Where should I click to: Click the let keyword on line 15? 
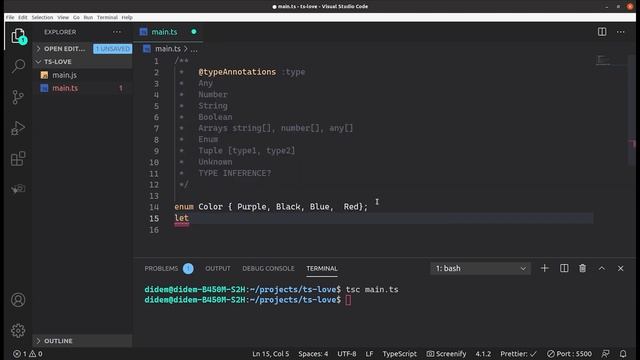point(182,218)
